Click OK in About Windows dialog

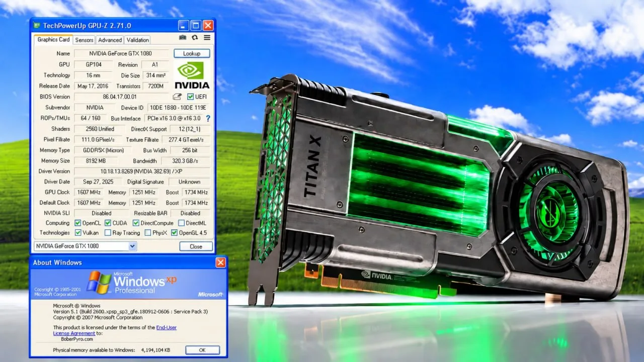point(202,350)
